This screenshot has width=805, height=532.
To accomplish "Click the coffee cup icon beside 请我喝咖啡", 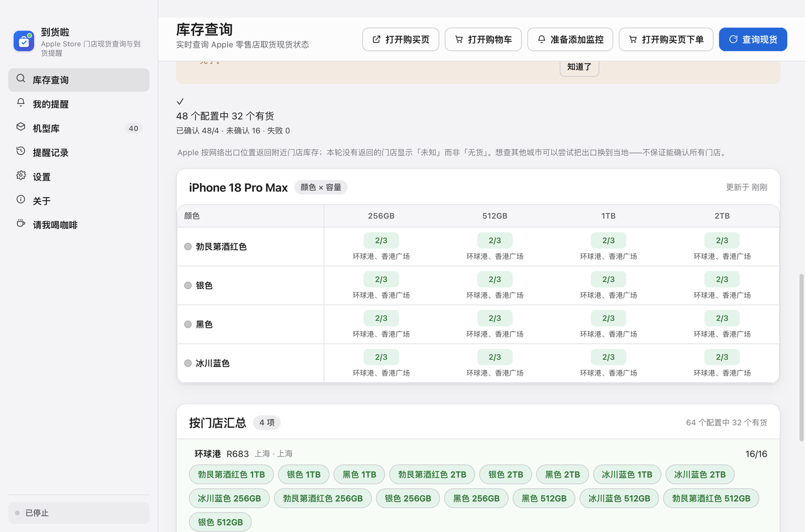I will coord(21,224).
